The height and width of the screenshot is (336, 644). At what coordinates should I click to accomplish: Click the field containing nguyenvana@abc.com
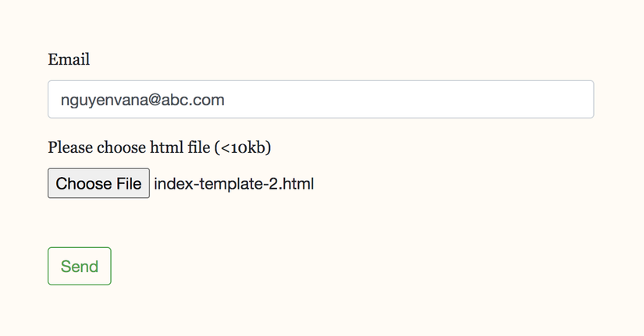click(x=320, y=100)
